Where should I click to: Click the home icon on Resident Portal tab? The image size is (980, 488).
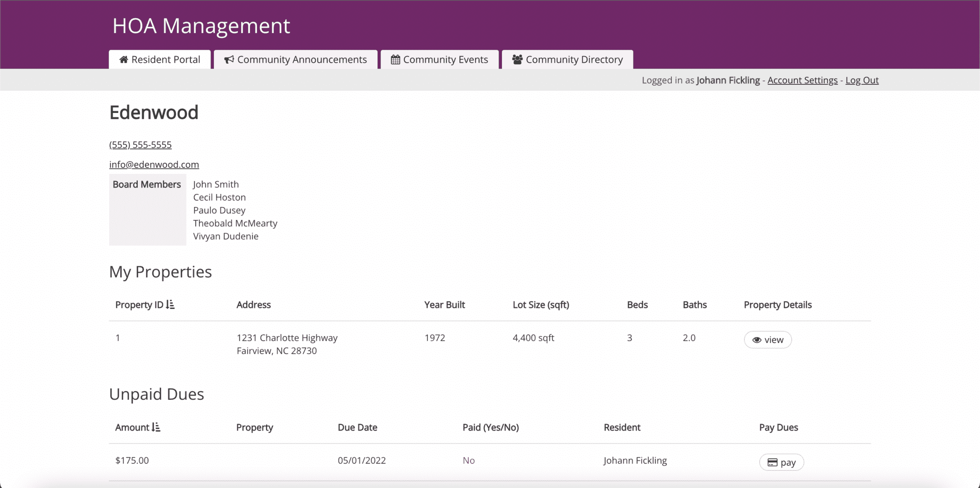coord(124,59)
